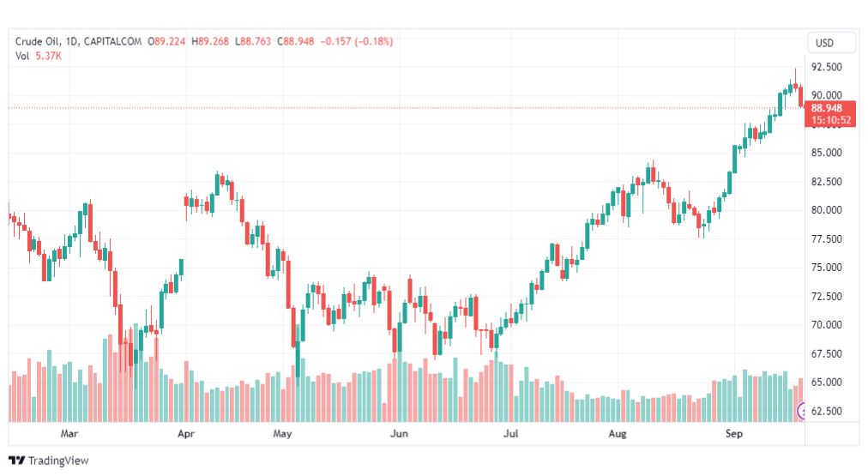The width and height of the screenshot is (868, 476).
Task: Click the purple event marker icon
Action: click(803, 411)
